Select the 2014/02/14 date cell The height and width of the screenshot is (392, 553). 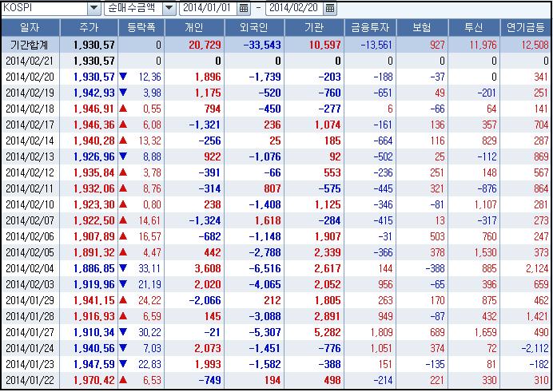[x=30, y=141]
